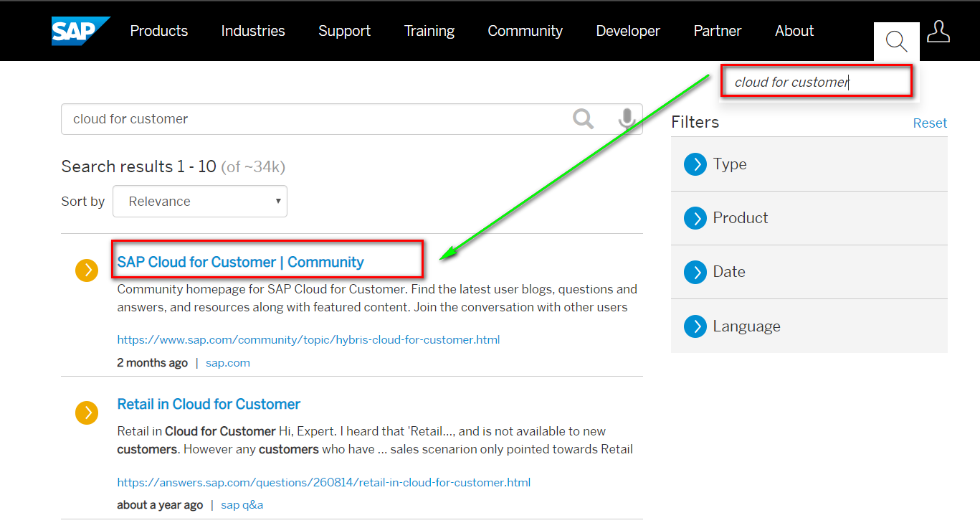The image size is (980, 523).
Task: Click the magnifier in main search box
Action: pyautogui.click(x=584, y=118)
